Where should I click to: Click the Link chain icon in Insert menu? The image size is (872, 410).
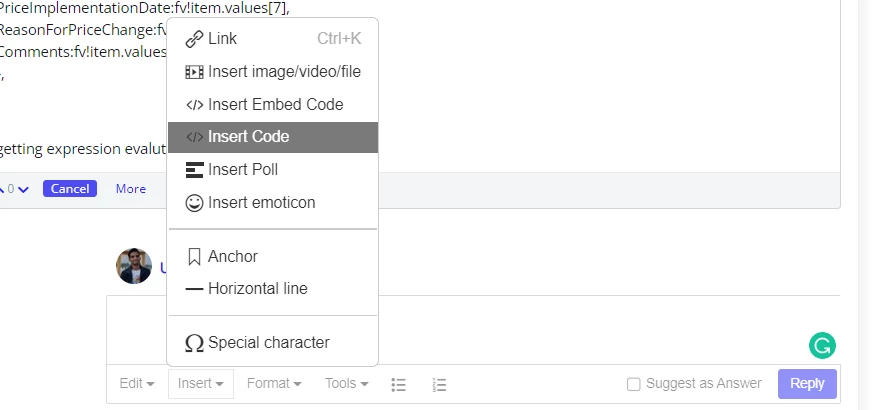point(194,39)
